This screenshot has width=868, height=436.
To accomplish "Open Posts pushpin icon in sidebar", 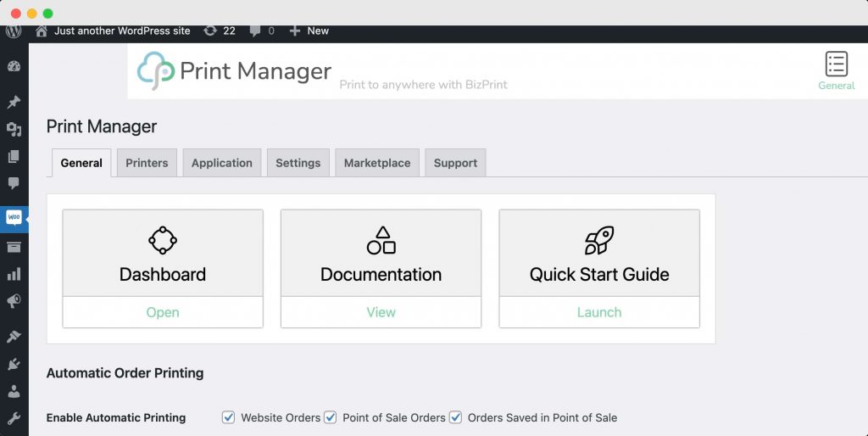I will 14,102.
